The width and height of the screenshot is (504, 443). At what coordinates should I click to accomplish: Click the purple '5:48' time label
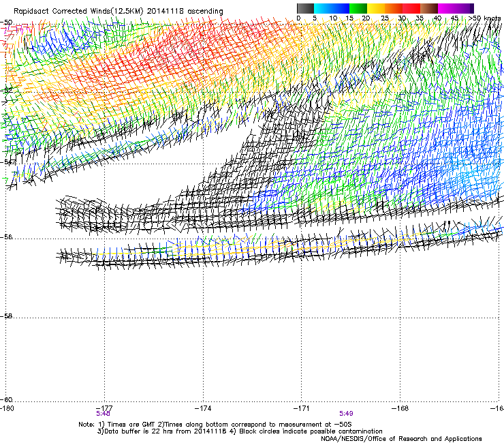point(103,414)
